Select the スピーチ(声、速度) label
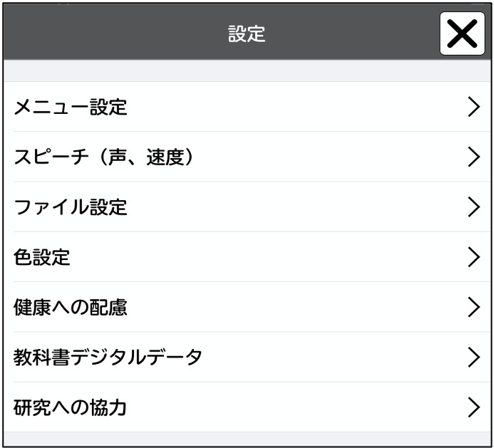Screen dimensions: 494x448 point(104,157)
